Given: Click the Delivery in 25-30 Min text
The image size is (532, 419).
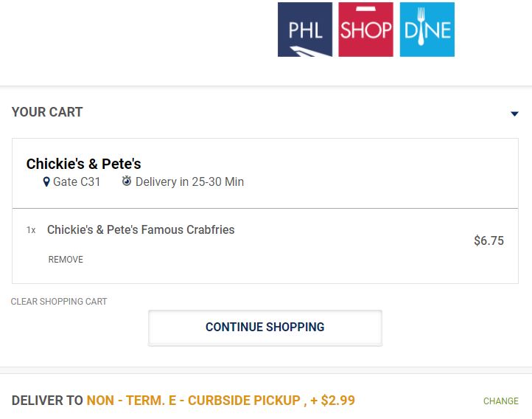Looking at the screenshot, I should pyautogui.click(x=189, y=182).
